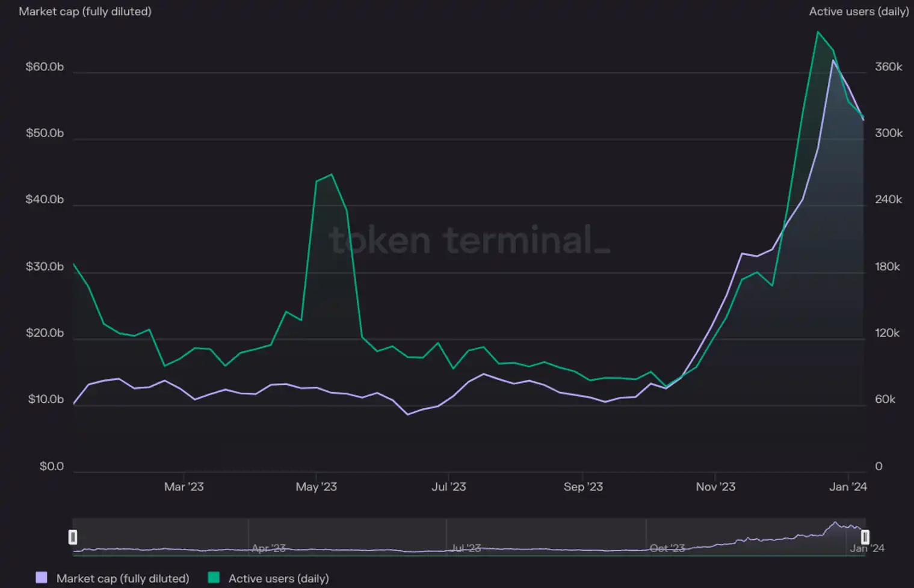The width and height of the screenshot is (914, 588).
Task: Click the Sep '23 x-axis label
Action: (x=583, y=487)
